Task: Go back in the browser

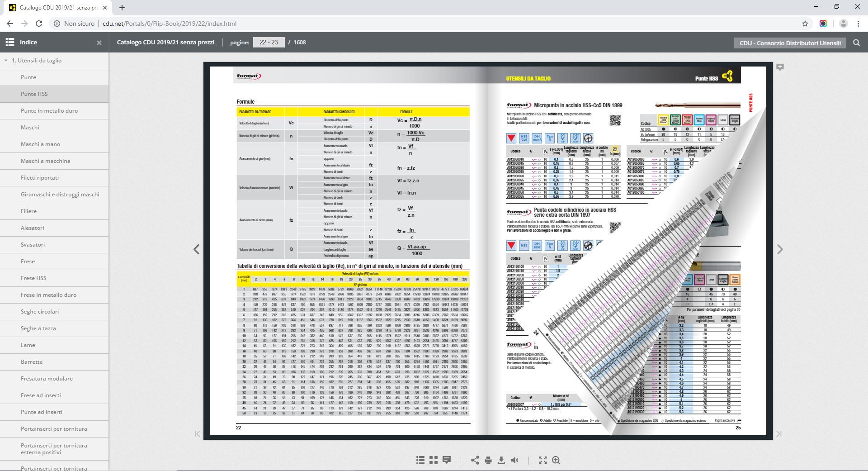Action: pos(10,24)
